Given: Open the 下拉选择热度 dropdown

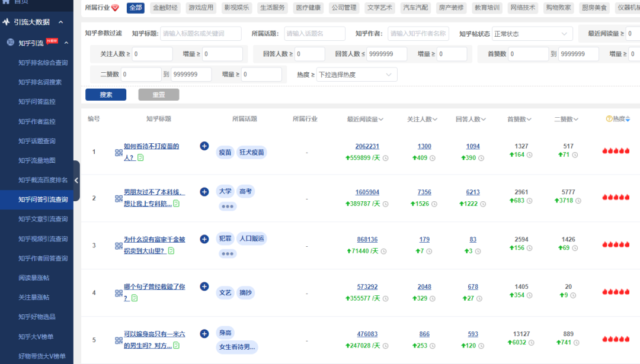Looking at the screenshot, I should 357,75.
